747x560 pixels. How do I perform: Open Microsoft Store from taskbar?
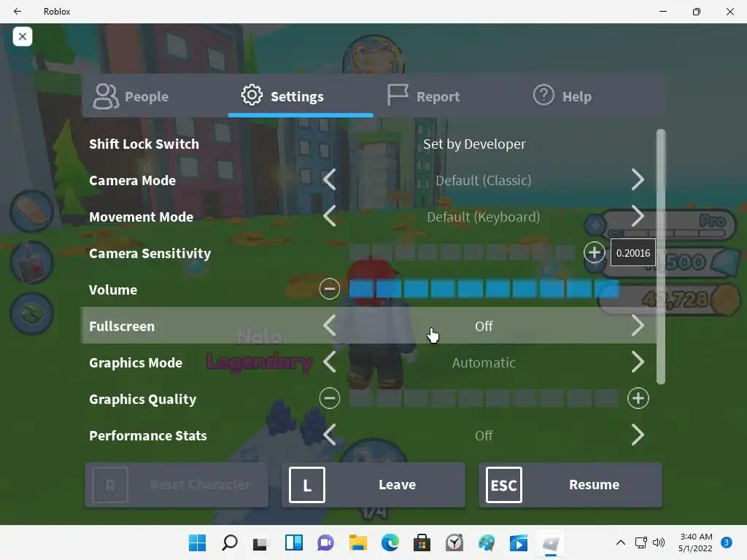click(422, 542)
